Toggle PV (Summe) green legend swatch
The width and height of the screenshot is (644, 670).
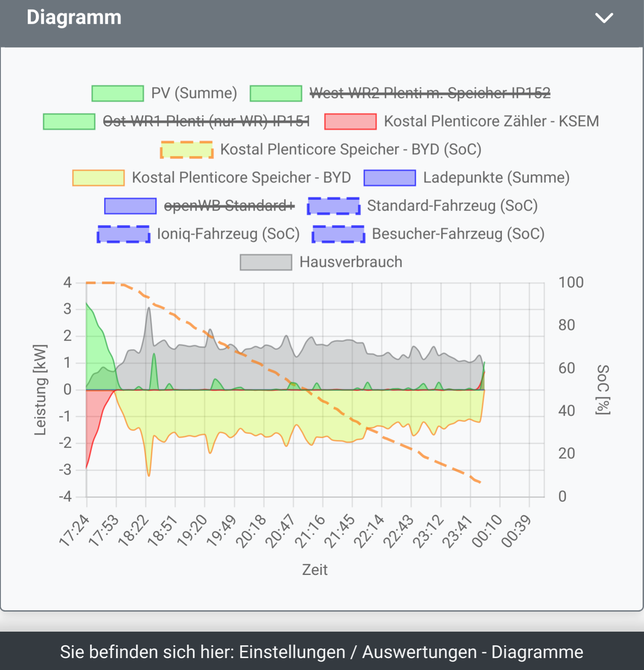pos(118,93)
